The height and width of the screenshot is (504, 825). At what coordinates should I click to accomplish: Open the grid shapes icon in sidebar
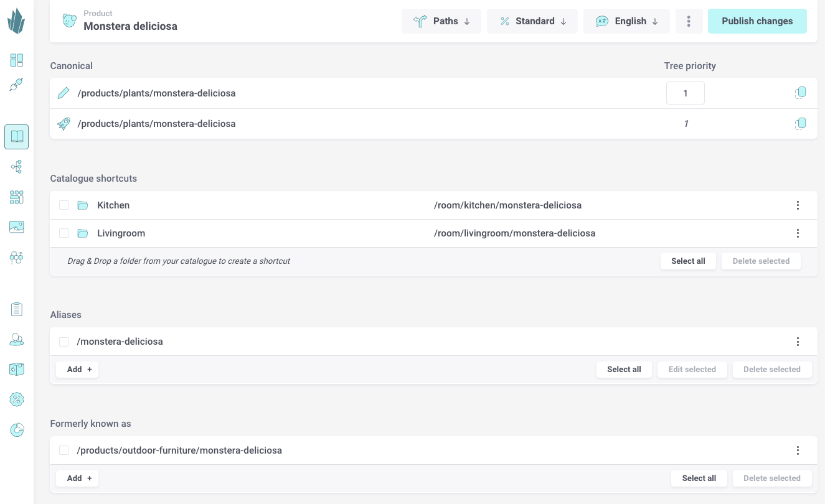click(17, 197)
